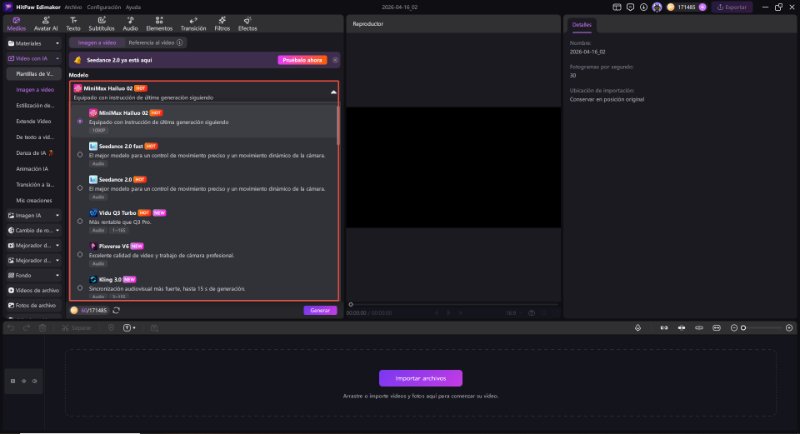Open Mis creaciones in the sidebar
800x434 pixels.
[x=34, y=200]
